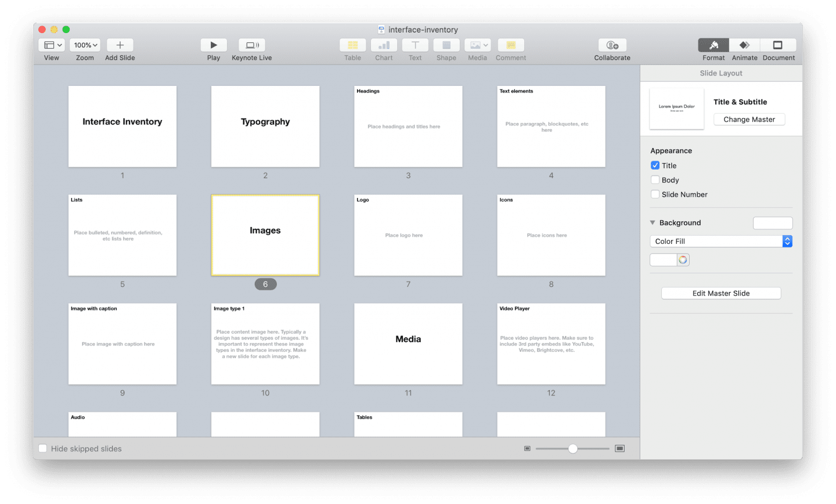Click the Add Slide plus icon
This screenshot has width=836, height=504.
(x=120, y=45)
